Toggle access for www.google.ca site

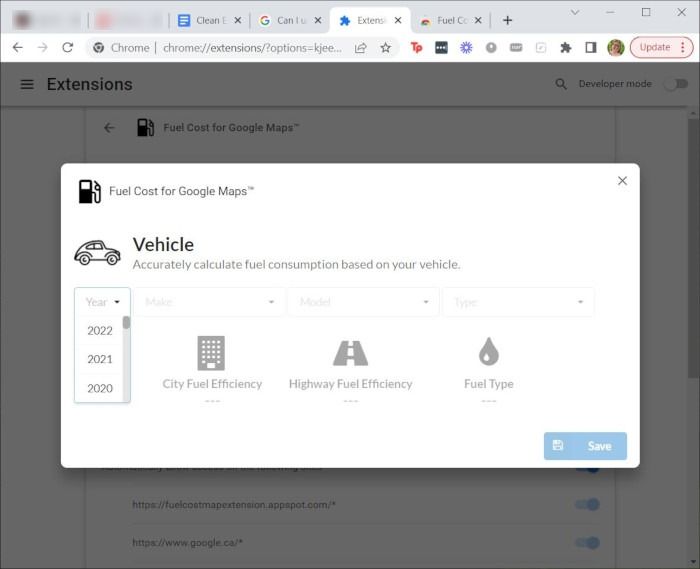pos(588,543)
